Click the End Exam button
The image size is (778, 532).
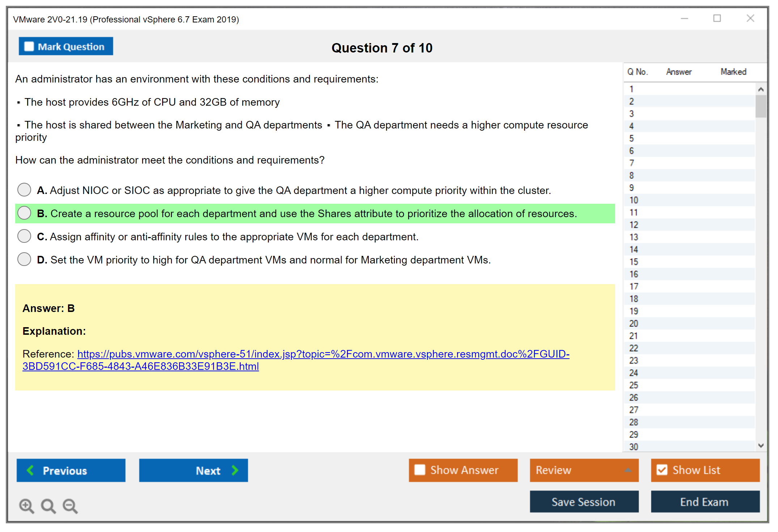(705, 502)
